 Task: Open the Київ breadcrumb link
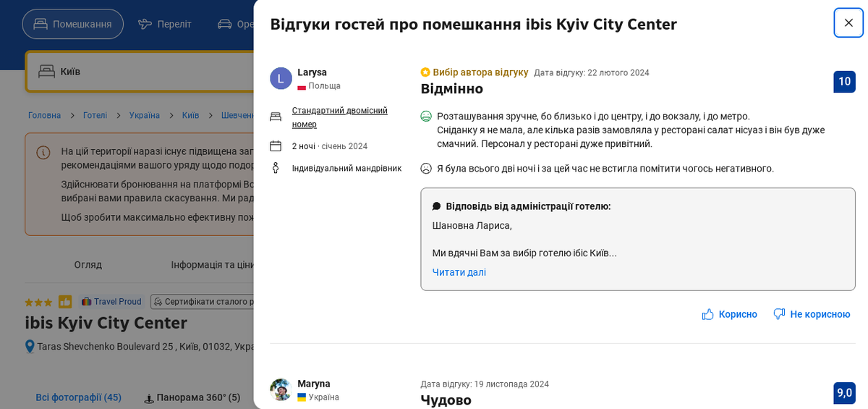pyautogui.click(x=190, y=116)
